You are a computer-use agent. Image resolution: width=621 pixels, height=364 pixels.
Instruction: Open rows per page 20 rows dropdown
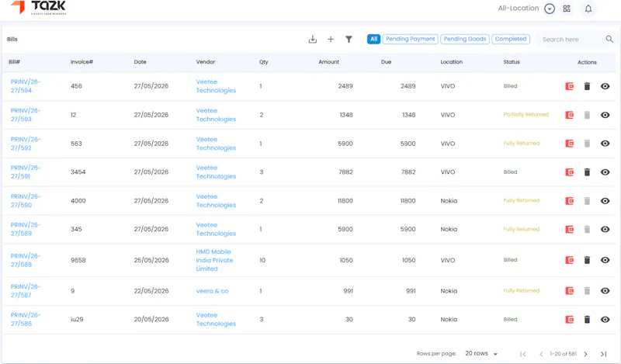[x=481, y=353]
